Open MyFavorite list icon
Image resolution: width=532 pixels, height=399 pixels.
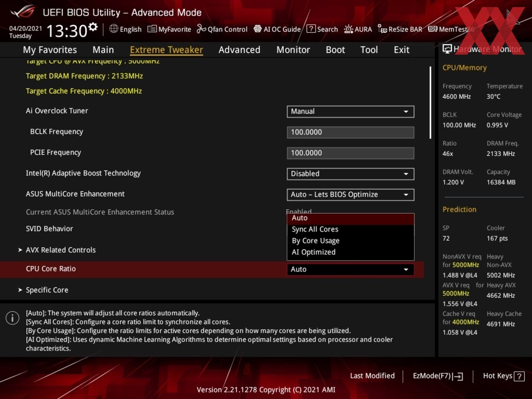pyautogui.click(x=152, y=29)
